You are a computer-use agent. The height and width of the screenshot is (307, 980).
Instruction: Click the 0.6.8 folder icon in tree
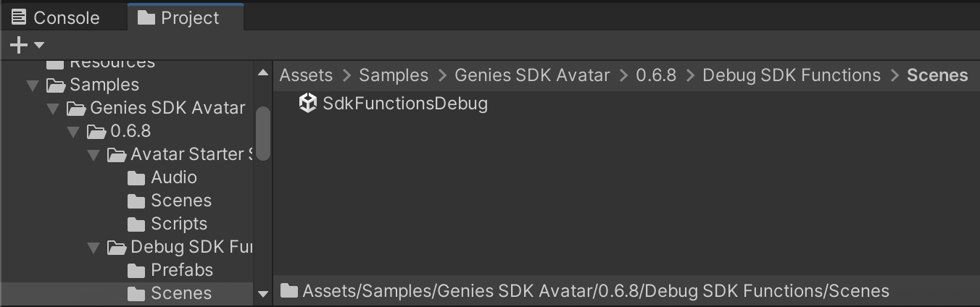point(96,131)
